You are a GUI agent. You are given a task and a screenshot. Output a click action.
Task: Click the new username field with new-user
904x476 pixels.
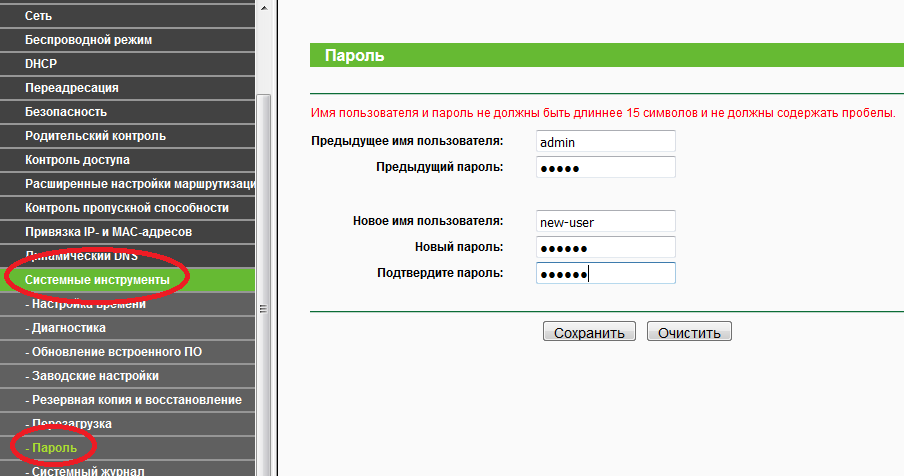point(605,221)
